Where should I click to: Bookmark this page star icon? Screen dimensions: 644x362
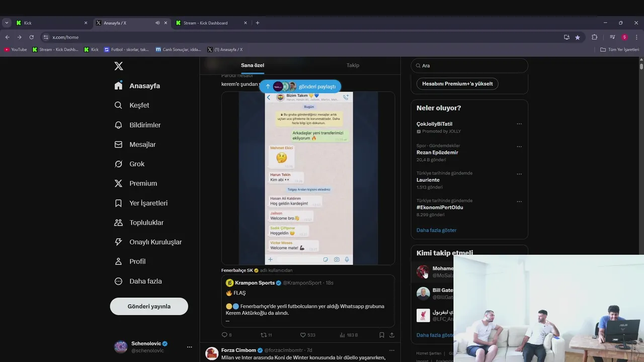click(578, 37)
